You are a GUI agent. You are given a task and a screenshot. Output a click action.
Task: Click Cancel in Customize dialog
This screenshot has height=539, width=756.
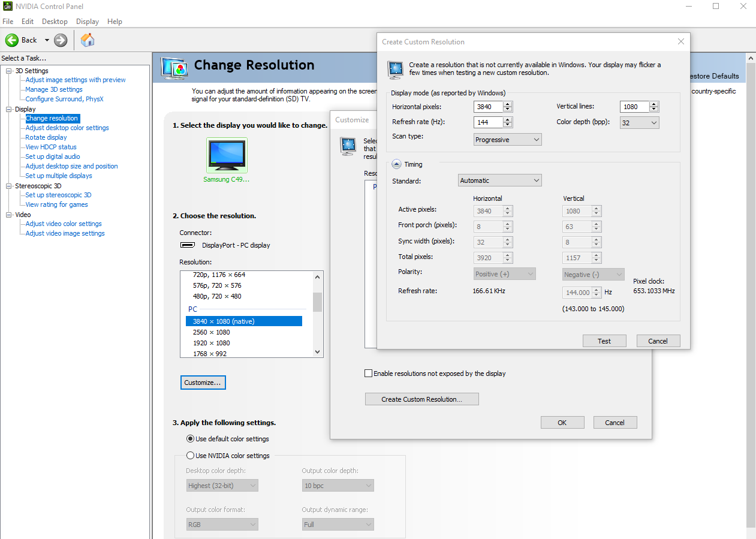[615, 423]
